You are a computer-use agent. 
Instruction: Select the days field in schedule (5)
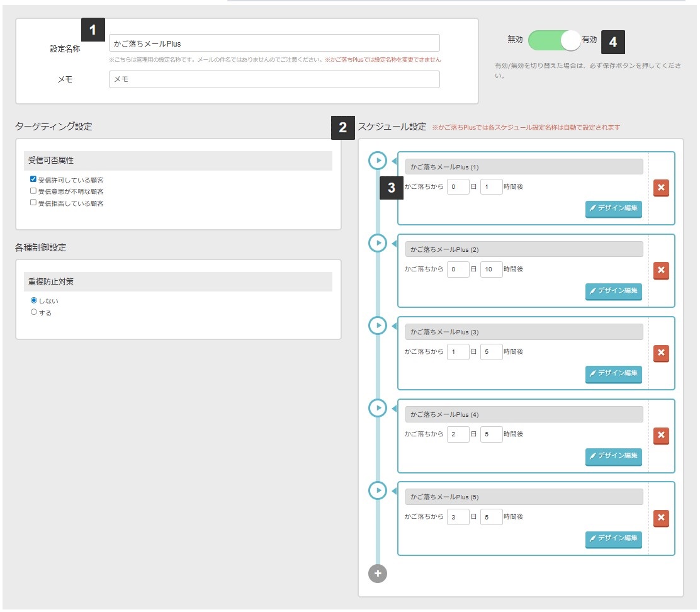(x=458, y=517)
